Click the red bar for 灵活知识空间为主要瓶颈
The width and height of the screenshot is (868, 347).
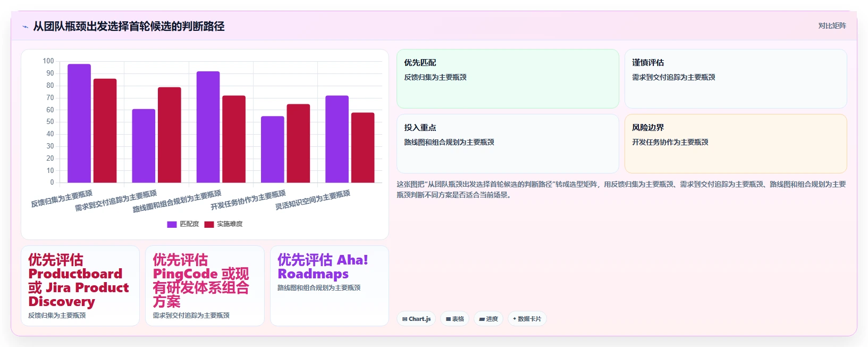363,148
